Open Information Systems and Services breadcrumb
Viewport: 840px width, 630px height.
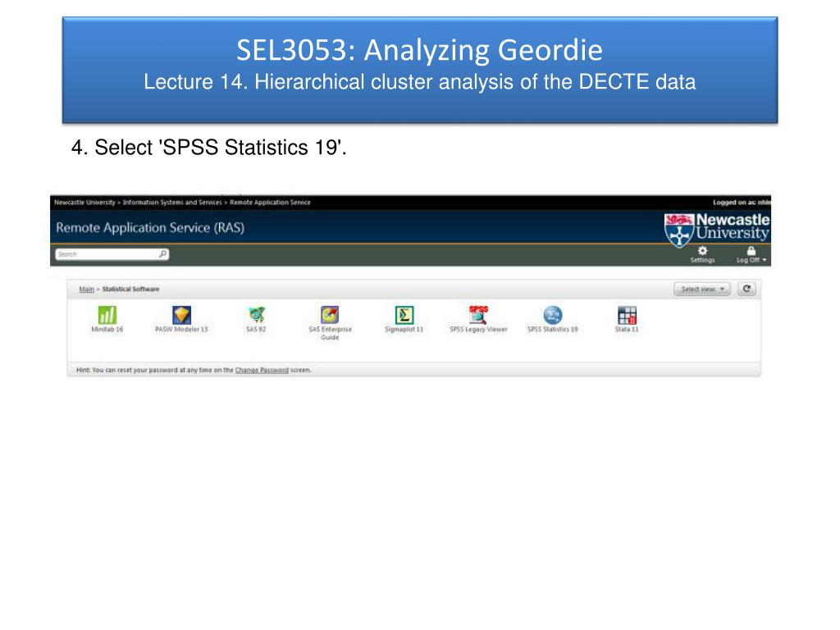tap(172, 203)
